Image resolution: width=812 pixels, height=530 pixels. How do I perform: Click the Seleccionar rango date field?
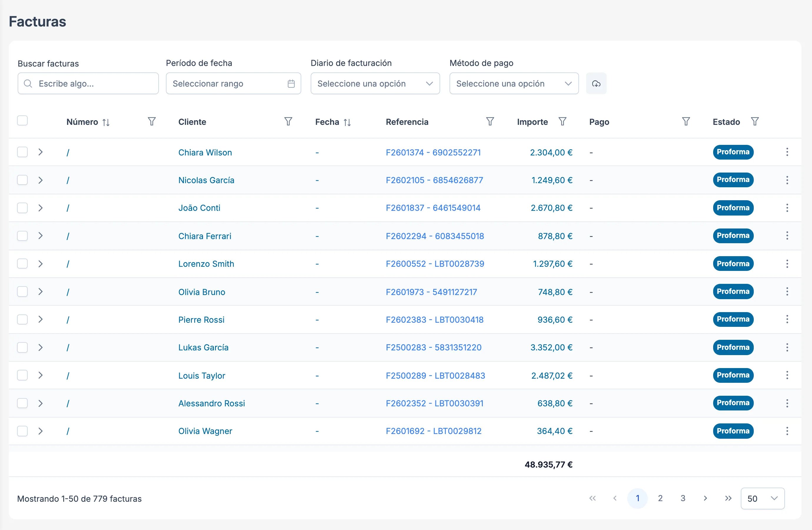(x=233, y=83)
